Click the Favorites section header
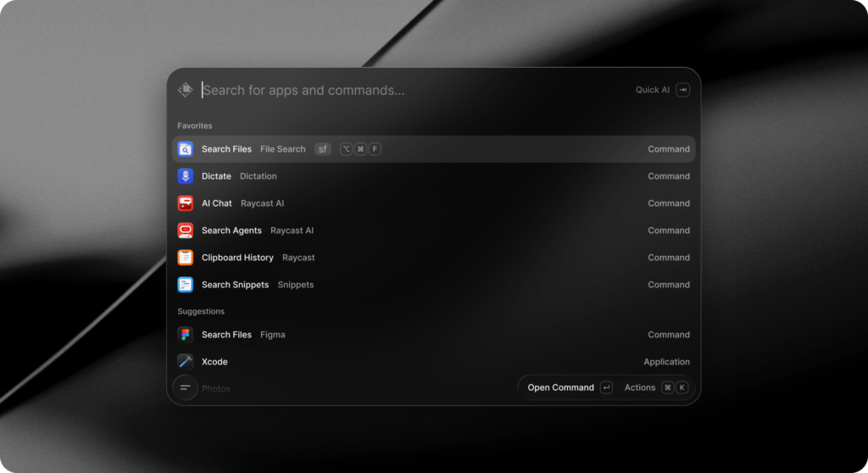Viewport: 868px width, 473px height. (195, 125)
